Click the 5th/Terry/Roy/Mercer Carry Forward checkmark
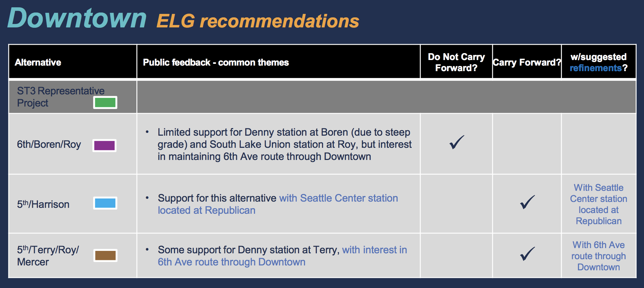This screenshot has height=288, width=644. [527, 254]
